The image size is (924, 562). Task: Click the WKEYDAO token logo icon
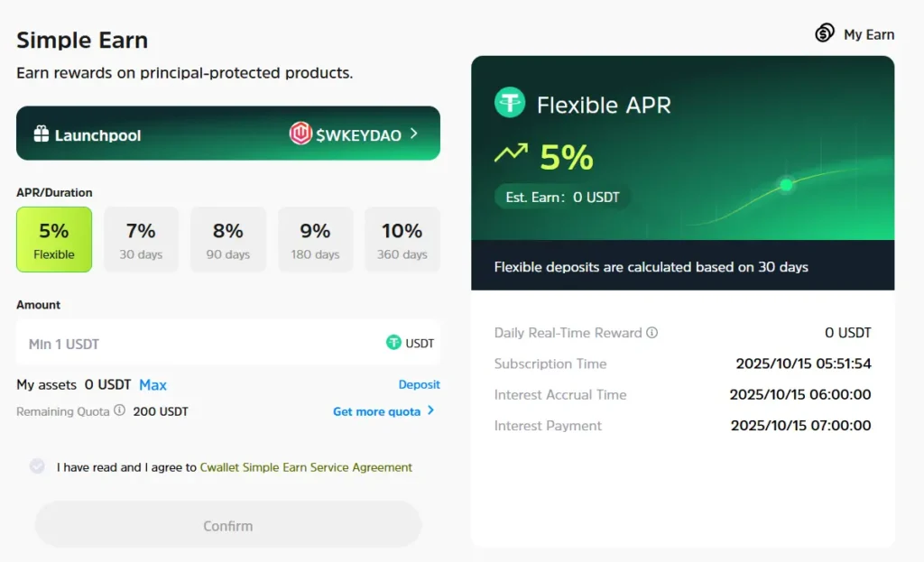tap(300, 134)
